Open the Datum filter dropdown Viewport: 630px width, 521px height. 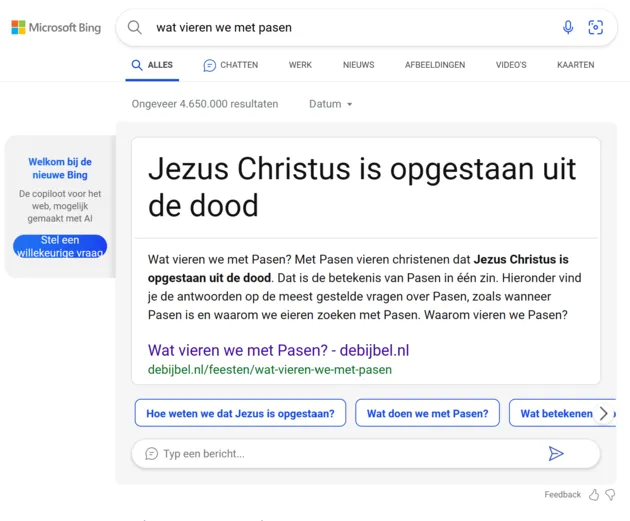(331, 104)
